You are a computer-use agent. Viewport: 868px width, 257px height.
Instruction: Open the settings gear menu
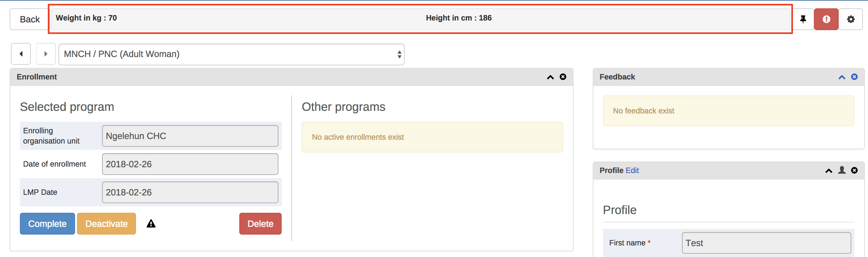click(850, 19)
